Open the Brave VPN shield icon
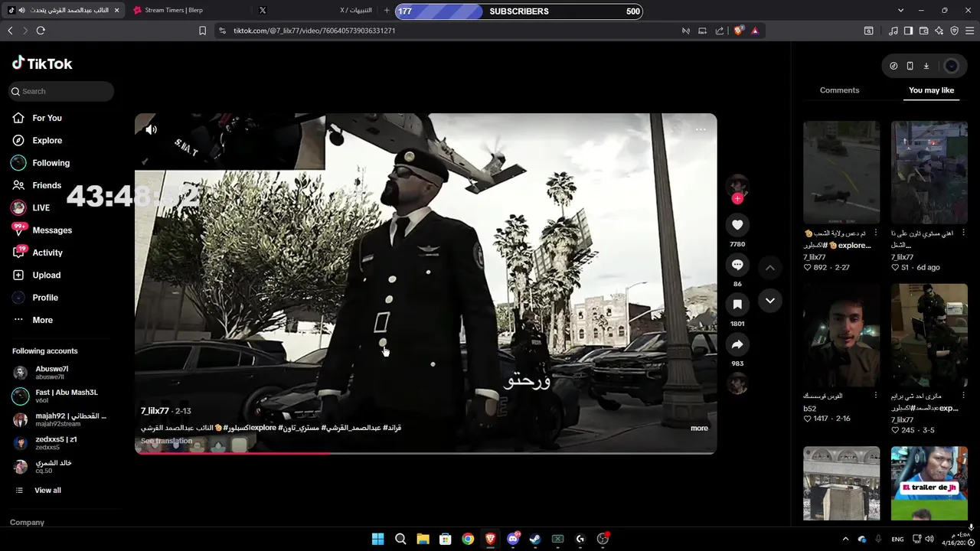Image resolution: width=980 pixels, height=551 pixels. pos(954,31)
